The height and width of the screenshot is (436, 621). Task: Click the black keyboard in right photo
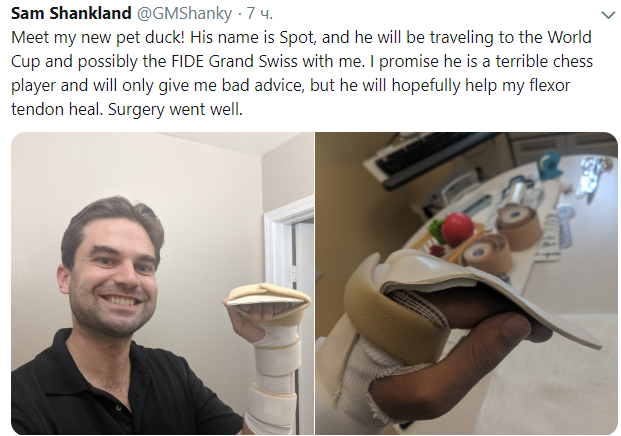click(x=426, y=159)
